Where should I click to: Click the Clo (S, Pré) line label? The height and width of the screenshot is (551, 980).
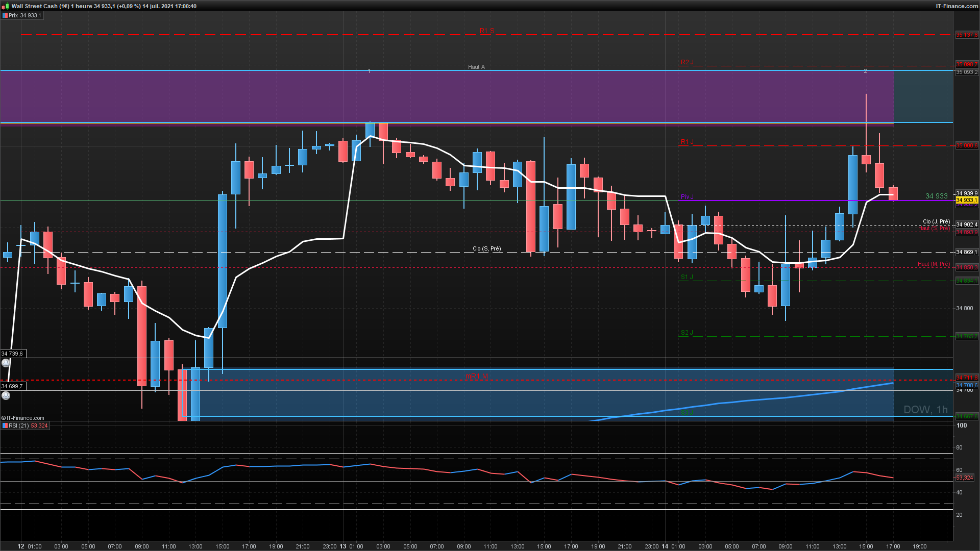(486, 249)
